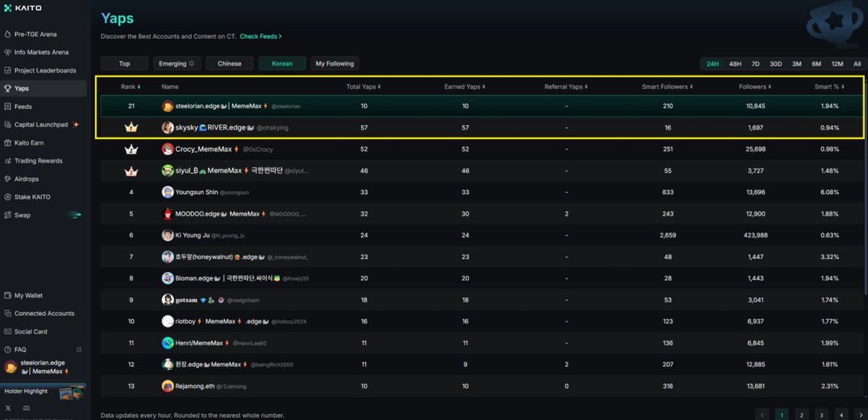The width and height of the screenshot is (868, 420).
Task: Select the 12M time range
Action: point(837,64)
